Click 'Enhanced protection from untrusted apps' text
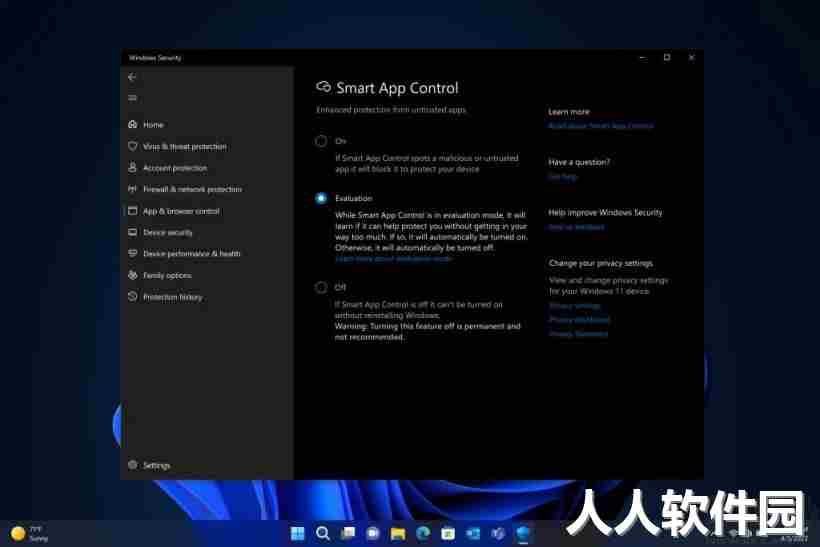Viewport: 820px width, 547px height. click(391, 110)
